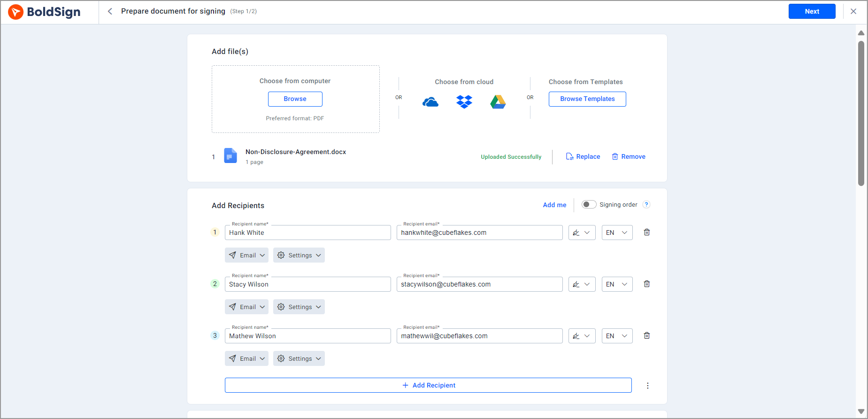The height and width of the screenshot is (419, 868).
Task: Open signer type dropdown for Mathew Wilson
Action: click(582, 336)
